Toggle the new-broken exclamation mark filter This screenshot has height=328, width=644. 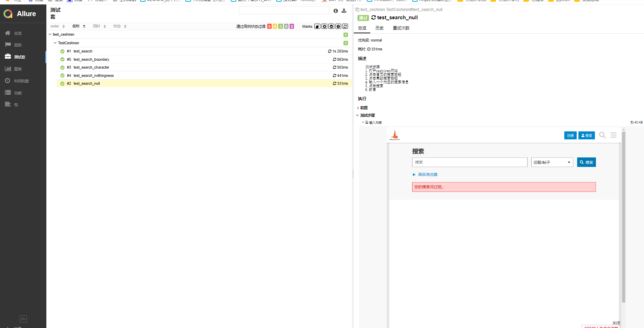(x=338, y=26)
